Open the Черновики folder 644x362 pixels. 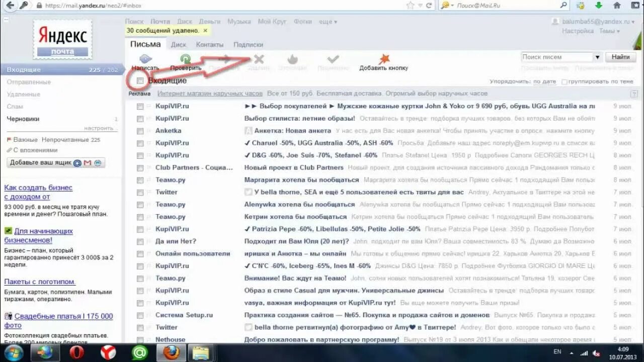pyautogui.click(x=23, y=119)
